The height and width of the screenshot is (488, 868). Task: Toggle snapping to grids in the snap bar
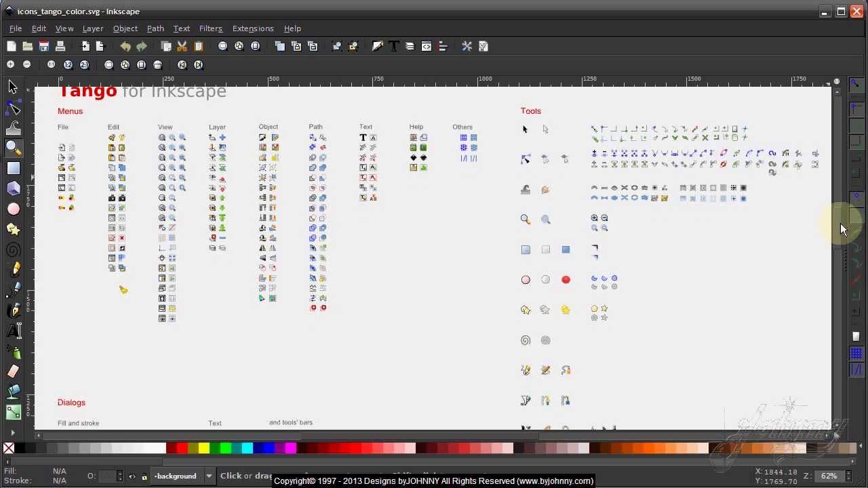click(x=856, y=353)
